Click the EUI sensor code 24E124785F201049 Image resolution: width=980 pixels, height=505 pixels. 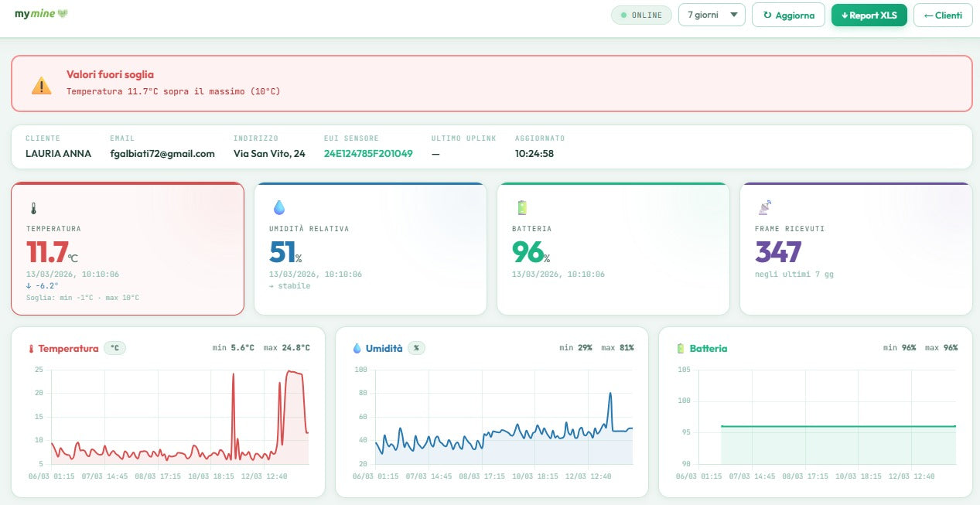click(x=368, y=154)
